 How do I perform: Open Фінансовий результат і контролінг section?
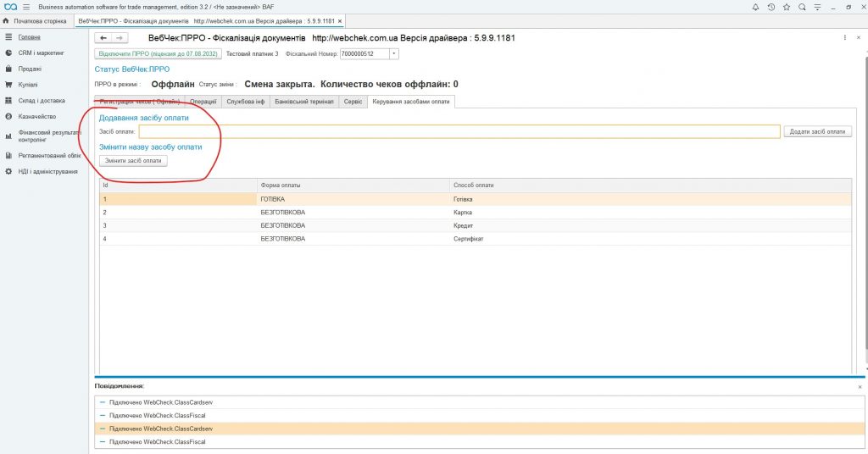pyautogui.click(x=49, y=136)
